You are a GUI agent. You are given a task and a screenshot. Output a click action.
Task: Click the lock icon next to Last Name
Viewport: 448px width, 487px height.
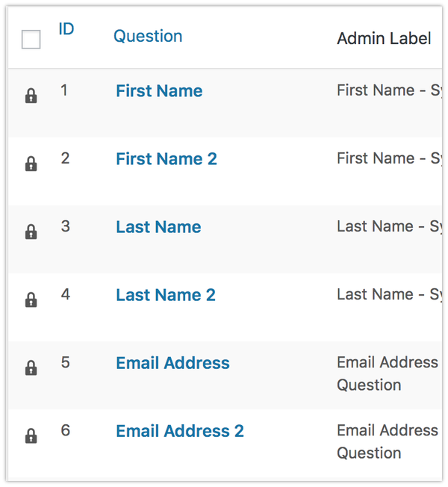(x=31, y=232)
